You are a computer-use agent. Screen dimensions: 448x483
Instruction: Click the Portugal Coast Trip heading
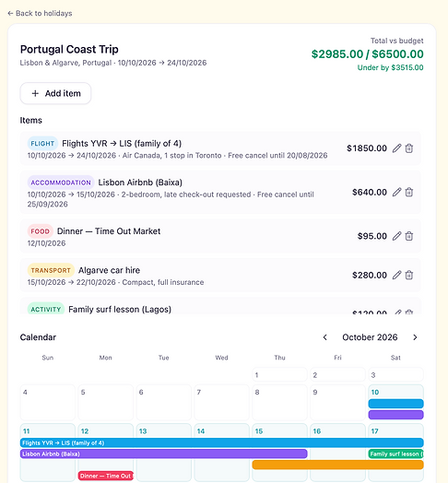(x=69, y=49)
